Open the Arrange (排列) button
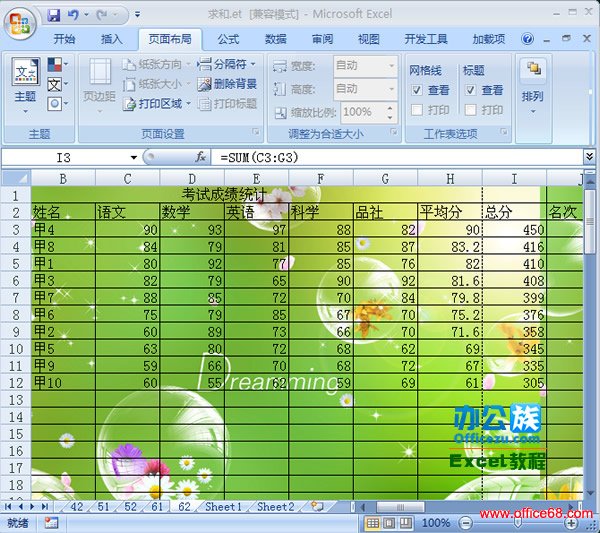The height and width of the screenshot is (533, 600). (533, 86)
